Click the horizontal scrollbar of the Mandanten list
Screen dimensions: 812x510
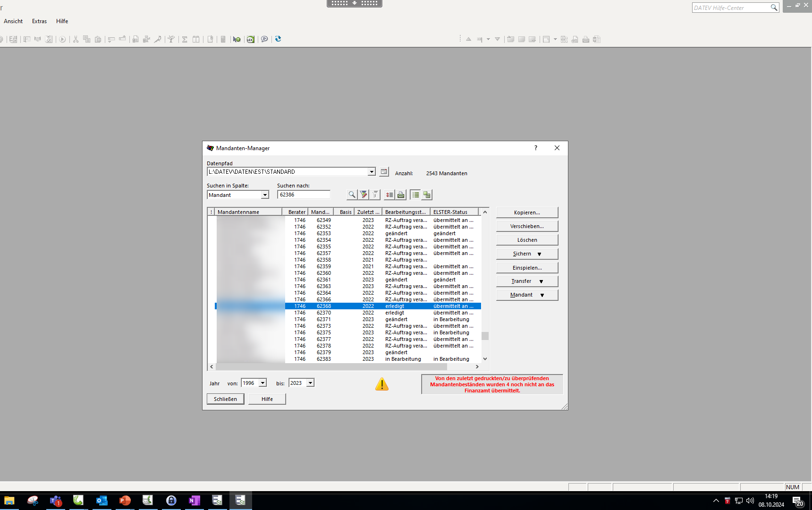330,366
